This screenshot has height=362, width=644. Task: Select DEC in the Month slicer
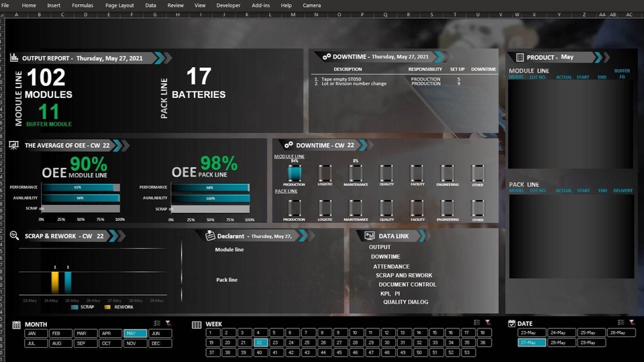(160, 343)
